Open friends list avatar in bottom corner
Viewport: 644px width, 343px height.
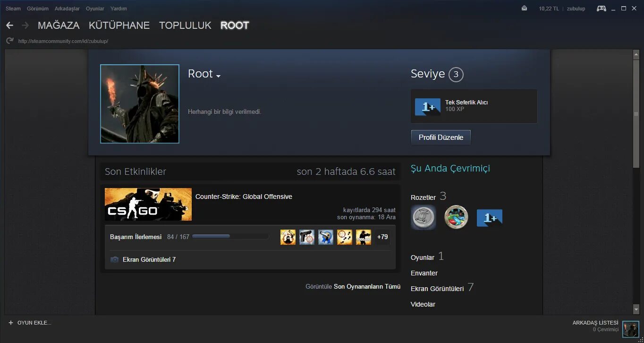[630, 329]
